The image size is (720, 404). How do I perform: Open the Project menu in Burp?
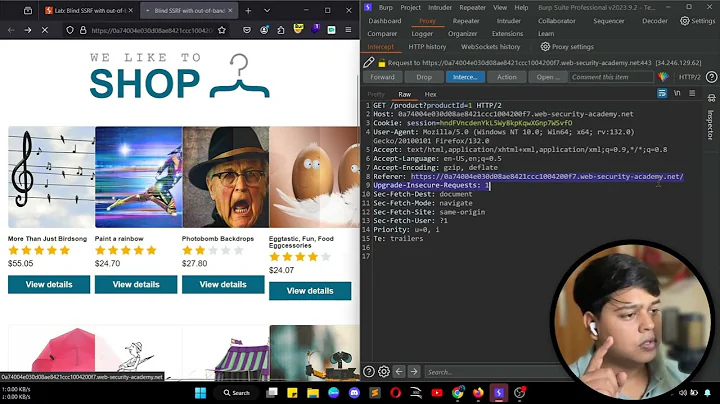(x=410, y=7)
